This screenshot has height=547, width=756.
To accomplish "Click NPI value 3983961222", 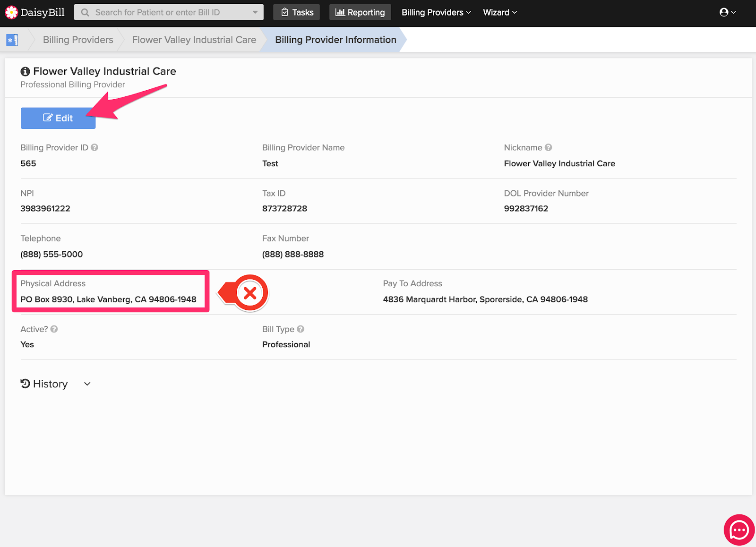I will click(45, 208).
